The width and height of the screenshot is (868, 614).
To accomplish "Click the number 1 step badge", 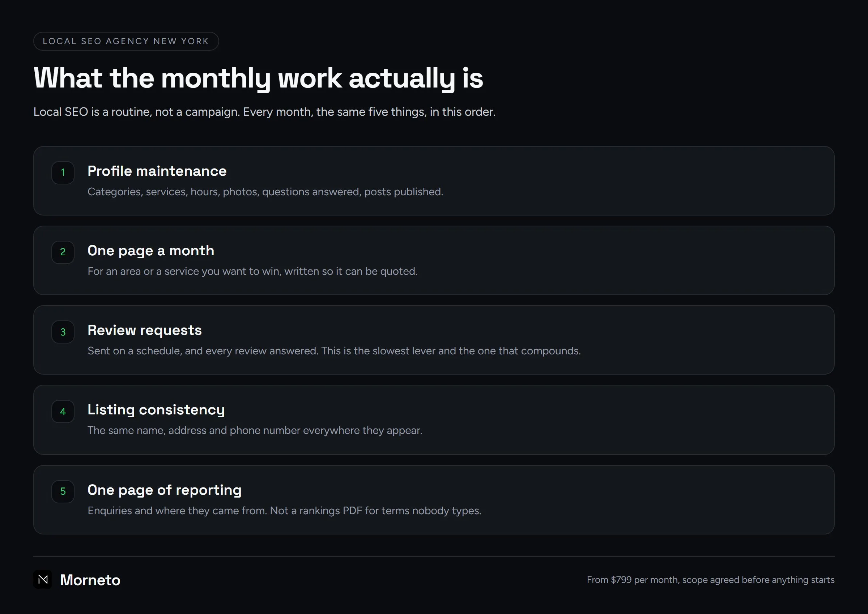I will 63,173.
